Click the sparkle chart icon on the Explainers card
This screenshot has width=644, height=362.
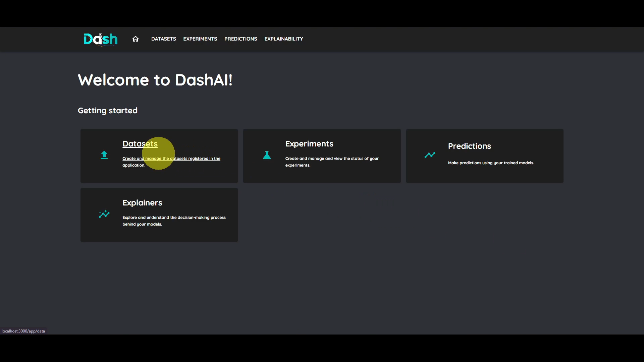[x=104, y=214]
